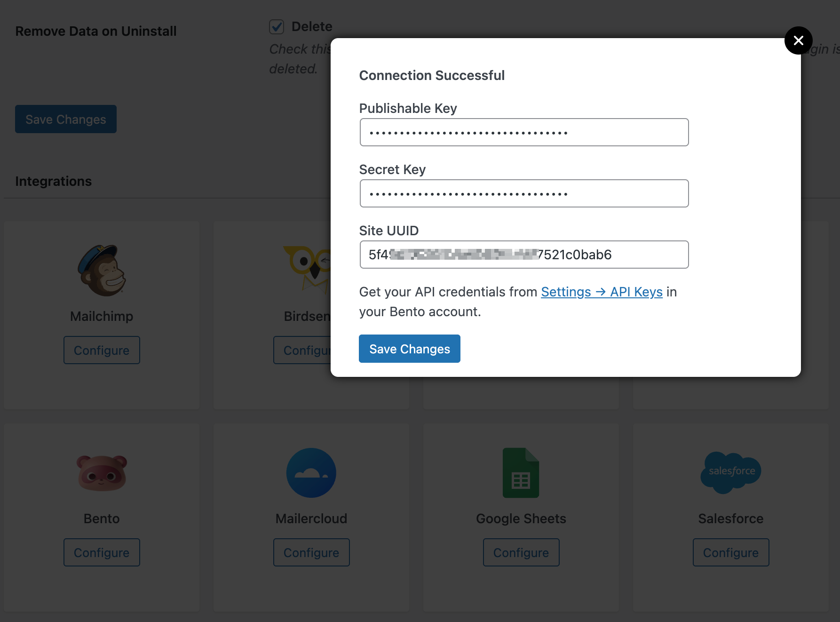Viewport: 840px width, 622px height.
Task: Close the Connection Successful dialog
Action: [x=798, y=40]
